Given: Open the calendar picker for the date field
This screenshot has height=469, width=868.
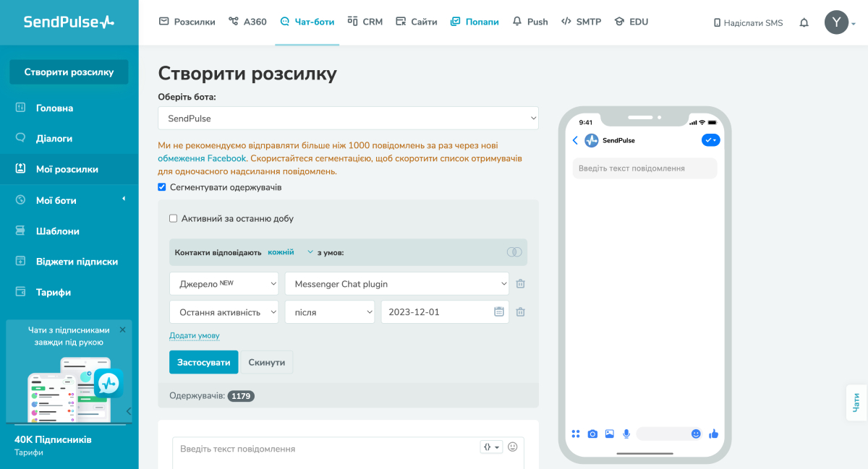Looking at the screenshot, I should 498,311.
